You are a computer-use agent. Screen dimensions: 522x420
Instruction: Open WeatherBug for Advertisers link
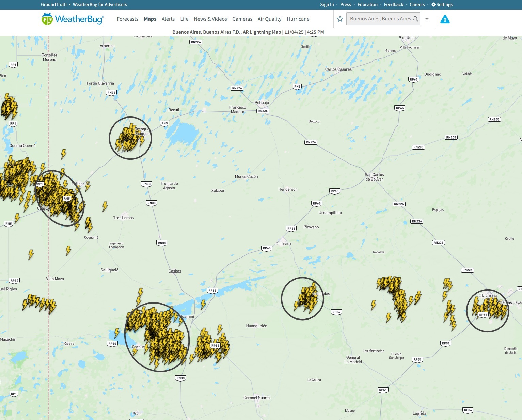pyautogui.click(x=100, y=5)
